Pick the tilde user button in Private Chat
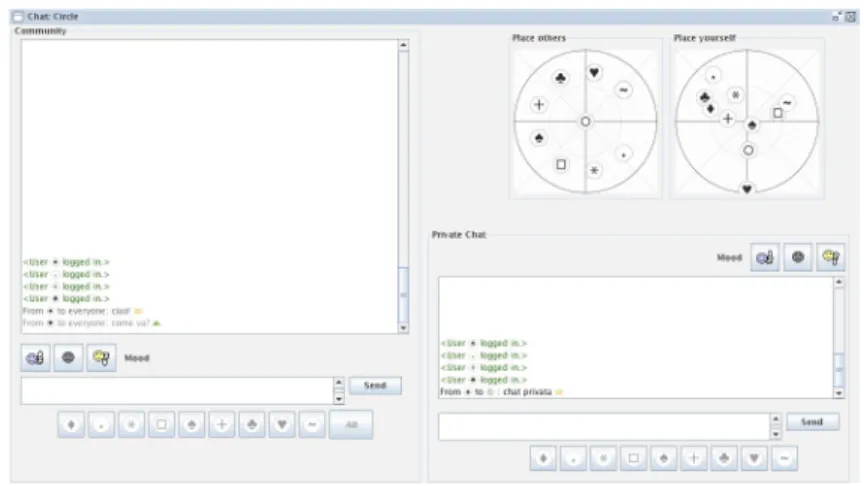Viewport: 864px width, 486px height. point(784,458)
